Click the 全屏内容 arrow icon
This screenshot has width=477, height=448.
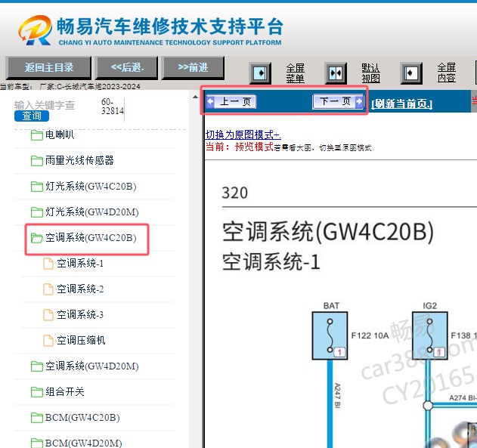[411, 73]
